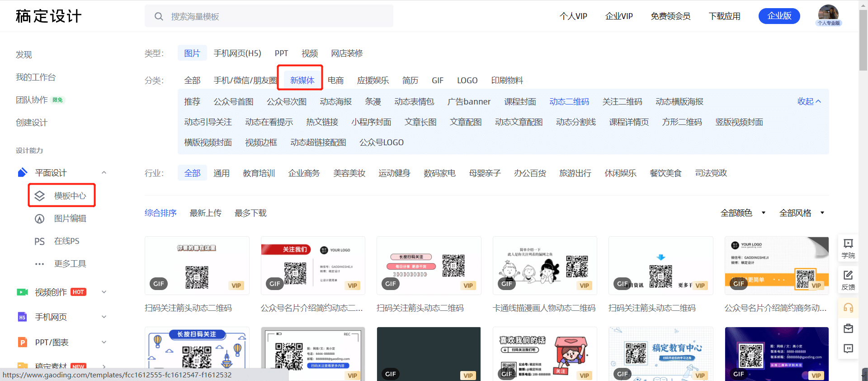Viewport: 868px width, 381px height.
Task: Choose the 动态二维码 subcategory
Action: (x=569, y=101)
